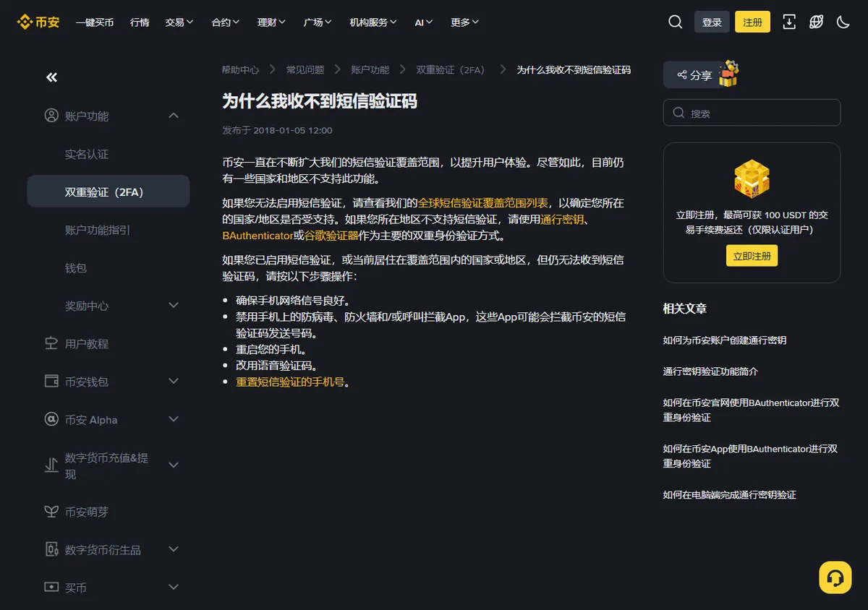Go to 账户功能 breadcrumb
This screenshot has width=868, height=610.
pos(370,69)
